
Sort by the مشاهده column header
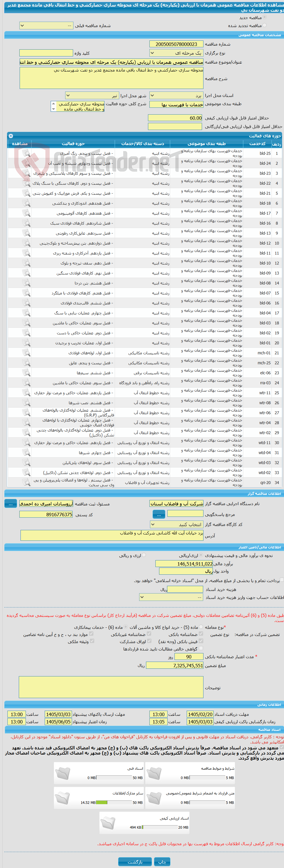point(20,144)
